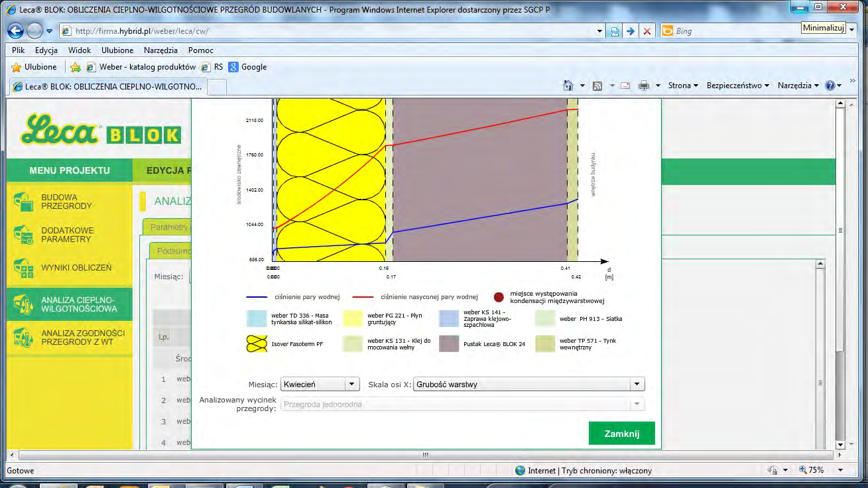Click the Budowa przegrody sidebar icon
Image resolution: width=868 pixels, height=488 pixels.
23,202
